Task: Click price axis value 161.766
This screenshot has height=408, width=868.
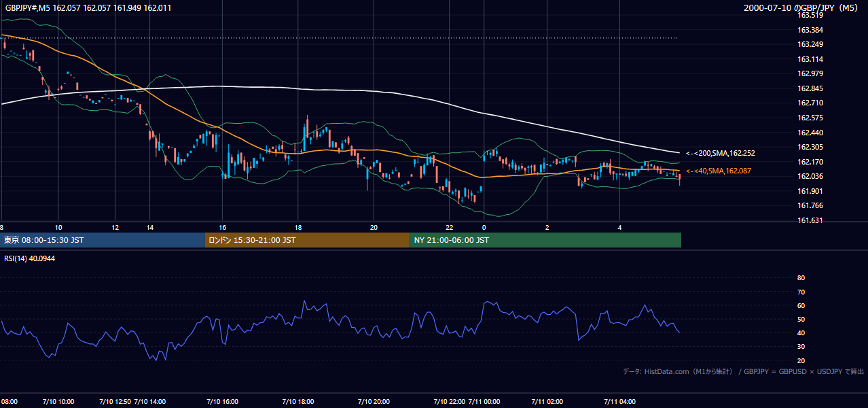Action: coord(810,205)
